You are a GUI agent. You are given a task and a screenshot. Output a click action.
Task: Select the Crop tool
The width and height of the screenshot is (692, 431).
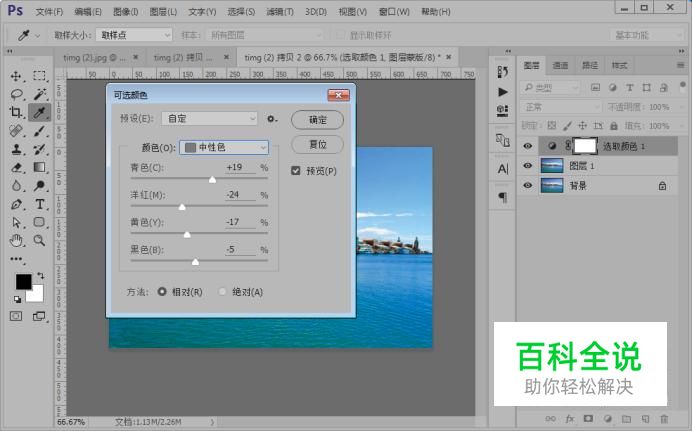pos(16,112)
